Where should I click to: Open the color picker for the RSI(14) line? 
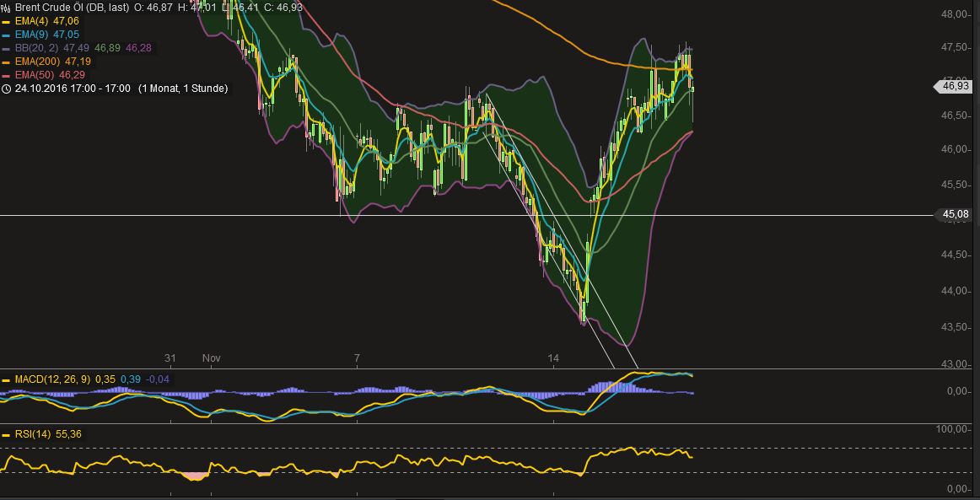point(5,434)
